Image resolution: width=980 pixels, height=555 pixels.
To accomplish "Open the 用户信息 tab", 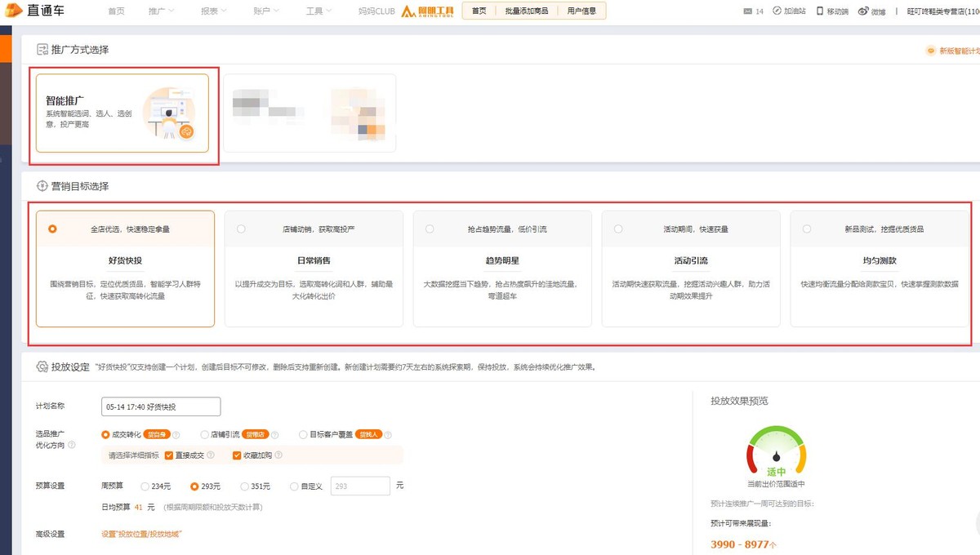I will 581,11.
